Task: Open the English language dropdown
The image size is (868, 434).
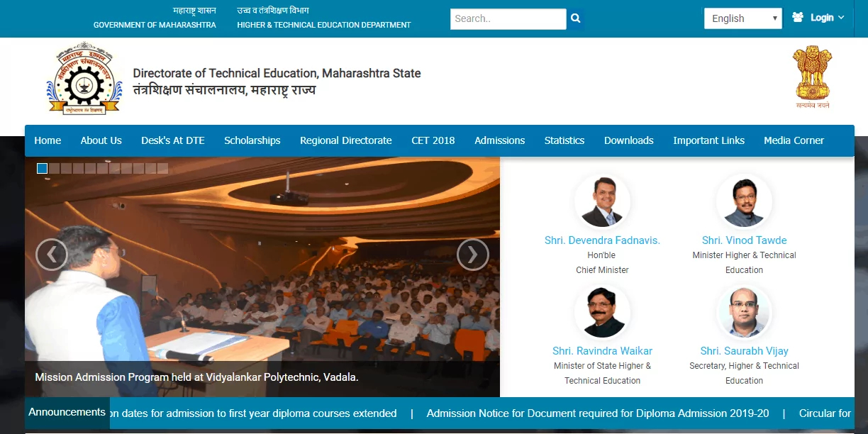Action: 742,18
